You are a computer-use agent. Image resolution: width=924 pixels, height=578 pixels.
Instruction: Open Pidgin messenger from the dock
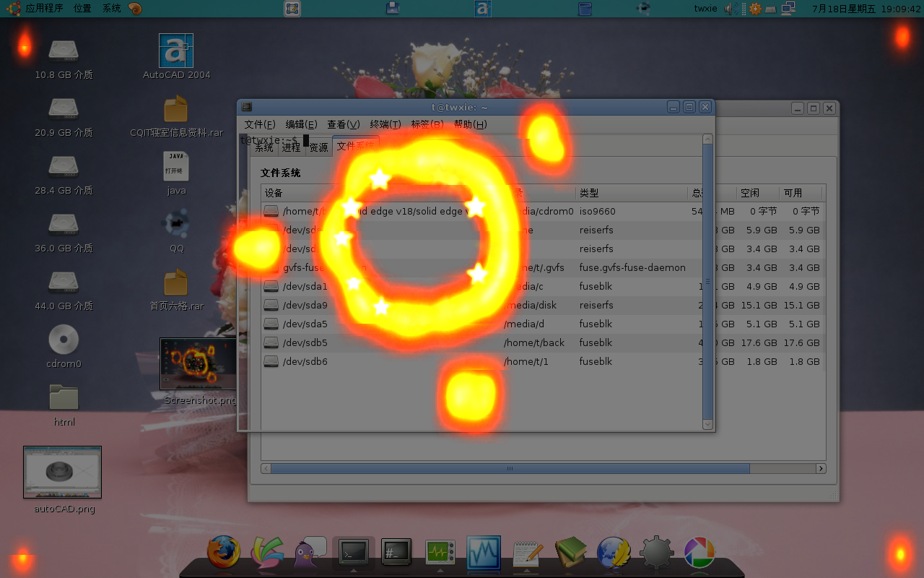tap(309, 553)
